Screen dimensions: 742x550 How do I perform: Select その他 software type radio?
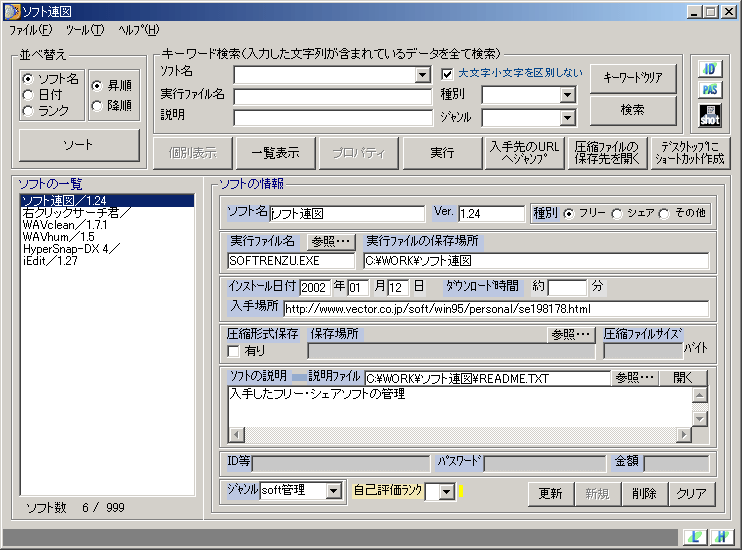click(x=664, y=214)
